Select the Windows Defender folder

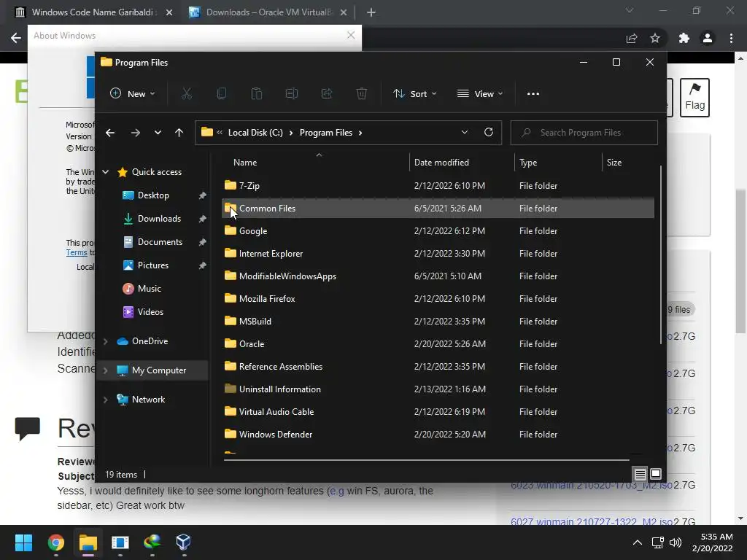tap(438, 435)
